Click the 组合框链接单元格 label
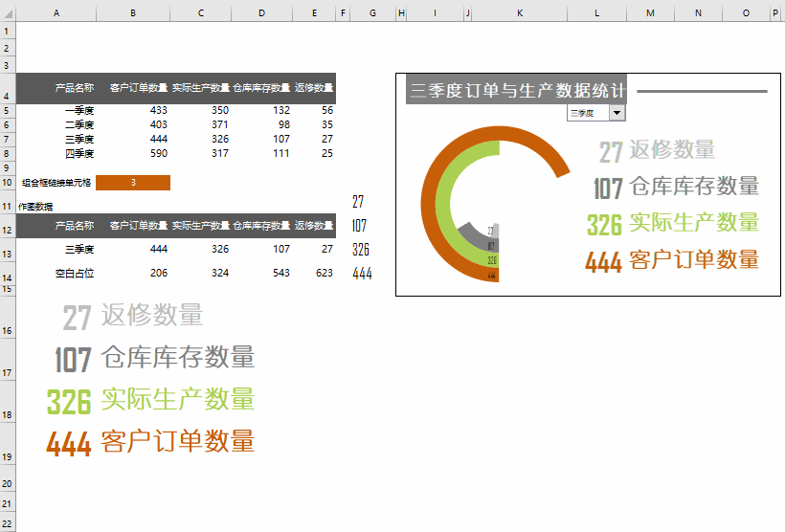785x532 pixels. [x=56, y=183]
